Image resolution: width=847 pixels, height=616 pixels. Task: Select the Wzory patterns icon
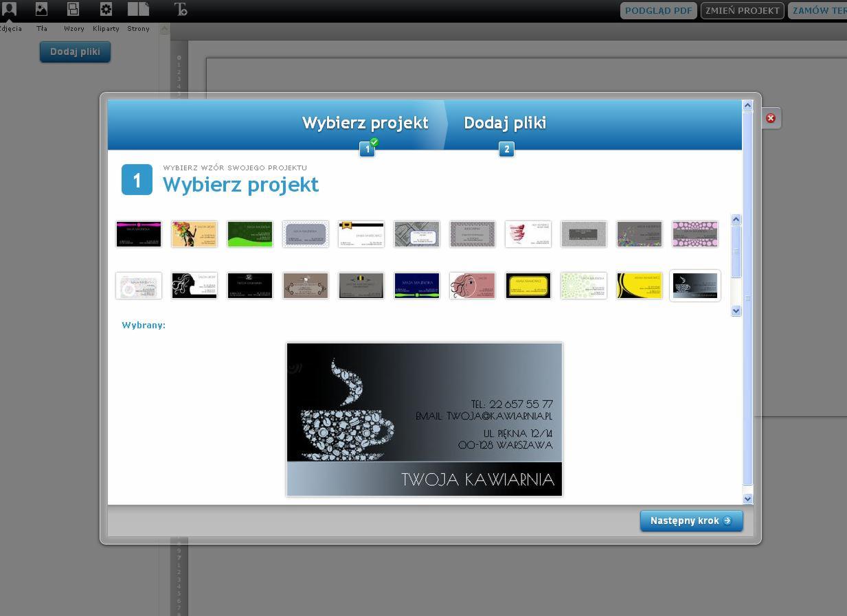pyautogui.click(x=74, y=10)
